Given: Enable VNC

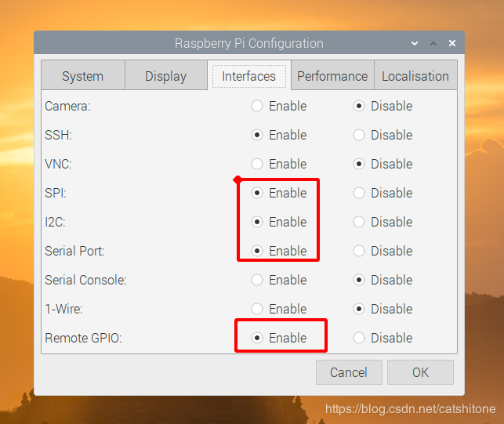Looking at the screenshot, I should (257, 164).
